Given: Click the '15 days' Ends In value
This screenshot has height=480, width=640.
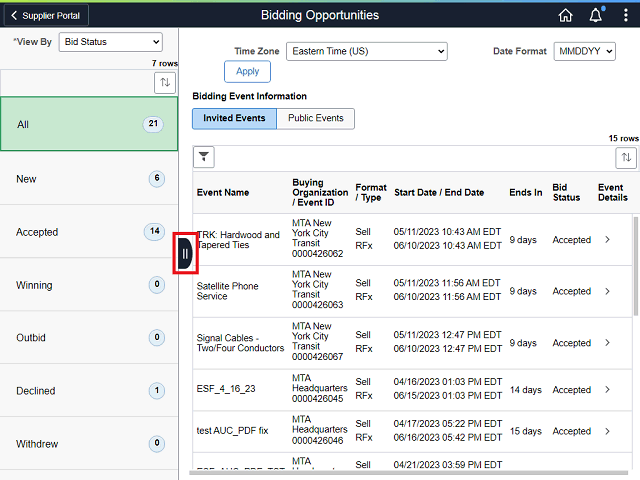Looking at the screenshot, I should pos(526,431).
